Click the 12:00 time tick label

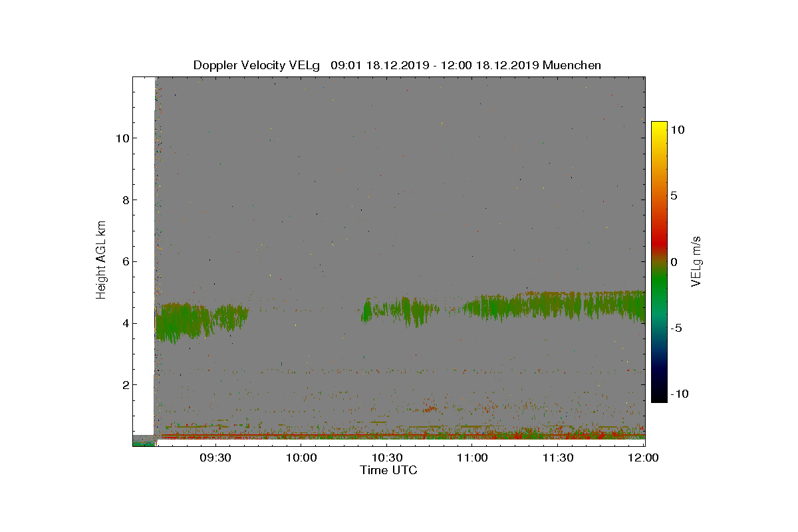click(644, 458)
